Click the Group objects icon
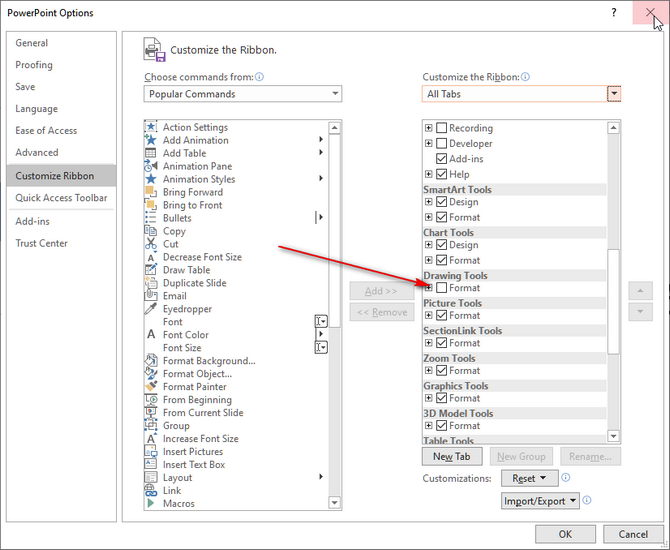The width and height of the screenshot is (670, 550). [150, 425]
